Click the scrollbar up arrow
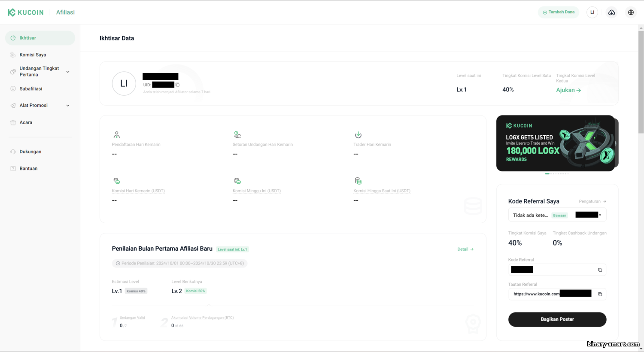The image size is (644, 352). click(641, 27)
